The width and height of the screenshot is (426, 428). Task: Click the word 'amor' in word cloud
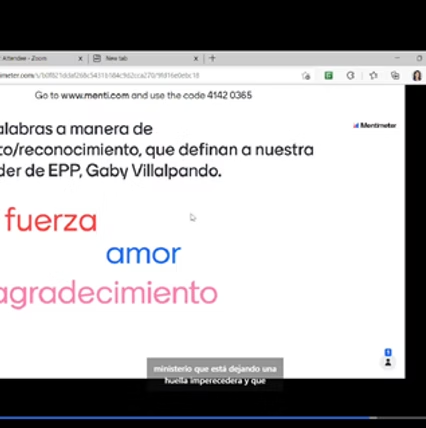click(x=143, y=254)
